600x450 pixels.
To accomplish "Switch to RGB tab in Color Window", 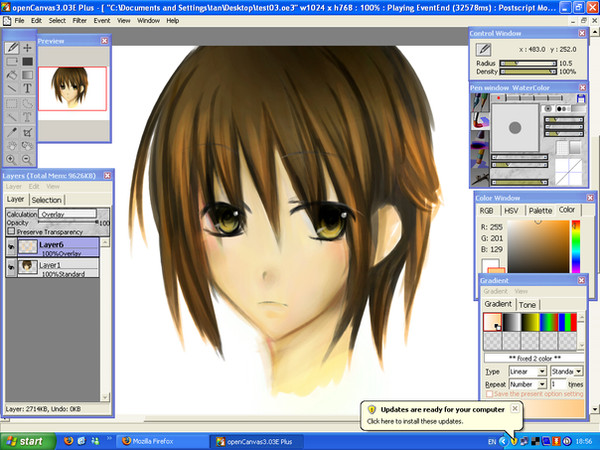I will [x=486, y=211].
